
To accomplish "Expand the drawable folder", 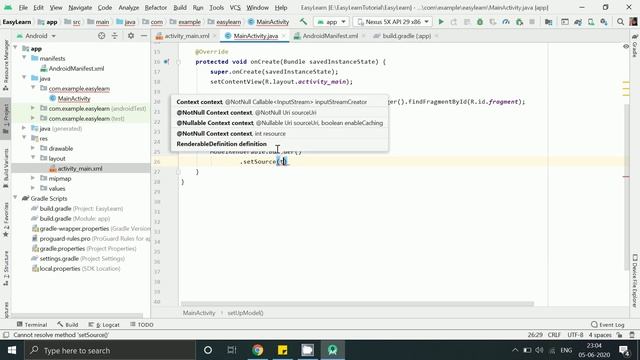I will 33,148.
